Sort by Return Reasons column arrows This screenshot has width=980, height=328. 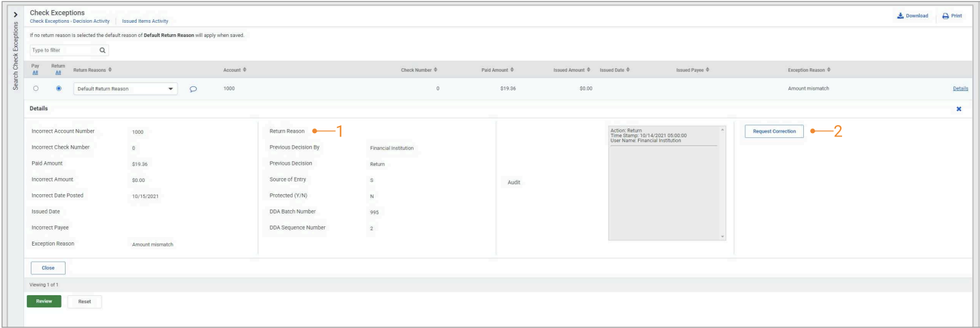pos(110,70)
